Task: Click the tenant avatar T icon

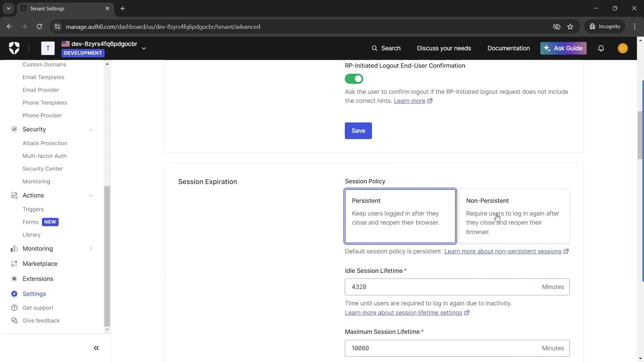Action: coord(48,48)
